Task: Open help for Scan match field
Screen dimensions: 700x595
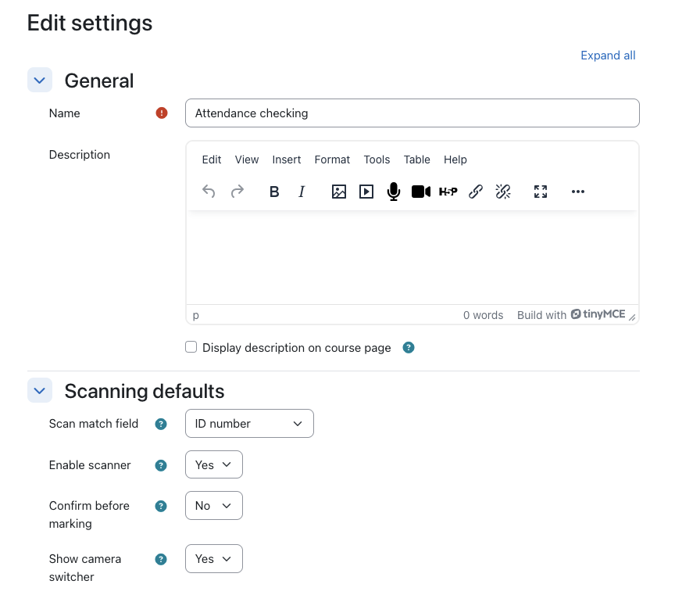Action: pos(161,424)
